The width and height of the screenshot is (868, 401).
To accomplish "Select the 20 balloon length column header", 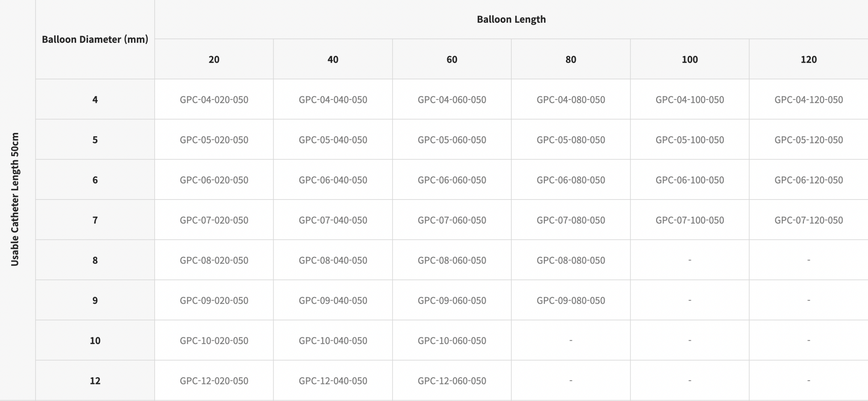I will click(x=214, y=59).
